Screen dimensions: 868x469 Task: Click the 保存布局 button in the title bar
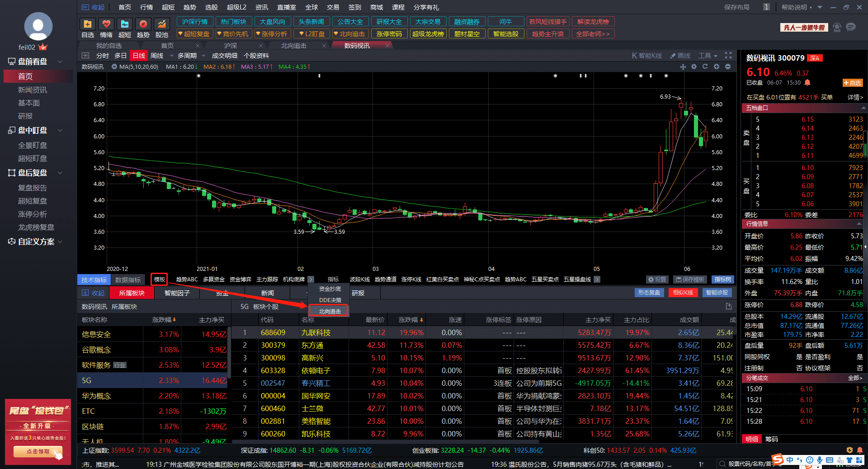tap(736, 7)
